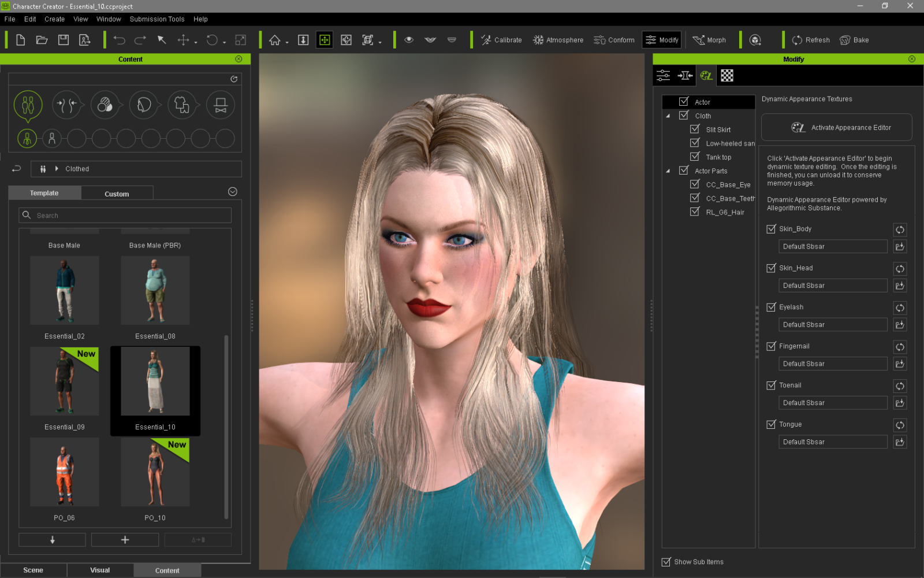Image resolution: width=924 pixels, height=578 pixels.
Task: Open the sliders tab in Modify panel
Action: coord(663,75)
